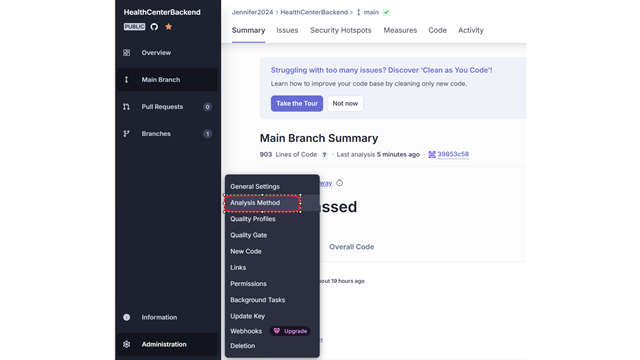Switch to the Issues tab
The image size is (640, 360).
pos(287,30)
